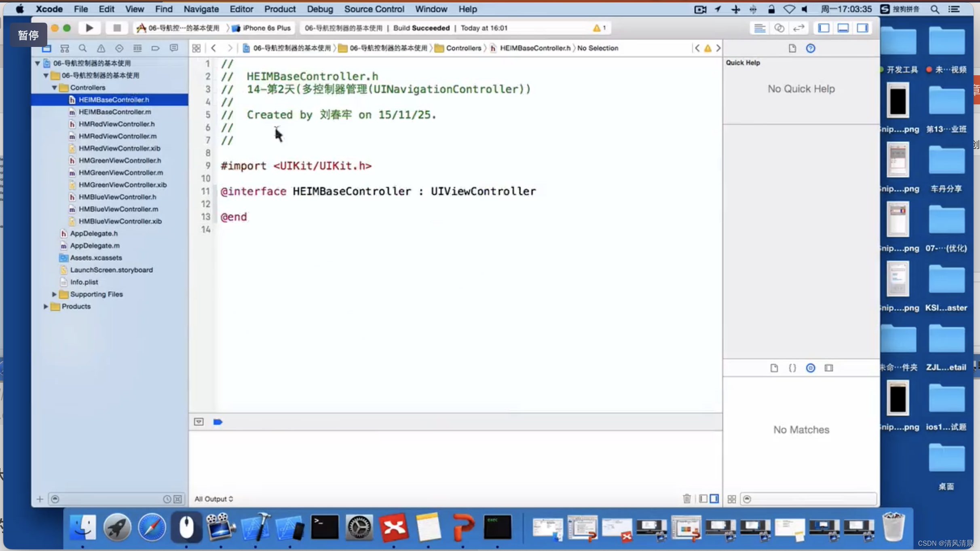Select HMRedViewController.h in navigator
This screenshot has width=980, height=551.
click(116, 124)
